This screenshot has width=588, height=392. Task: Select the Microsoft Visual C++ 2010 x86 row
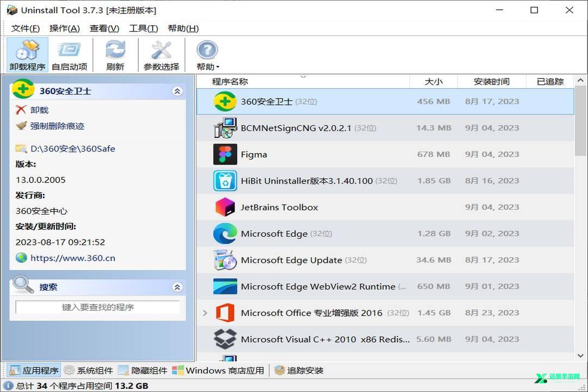pos(385,339)
